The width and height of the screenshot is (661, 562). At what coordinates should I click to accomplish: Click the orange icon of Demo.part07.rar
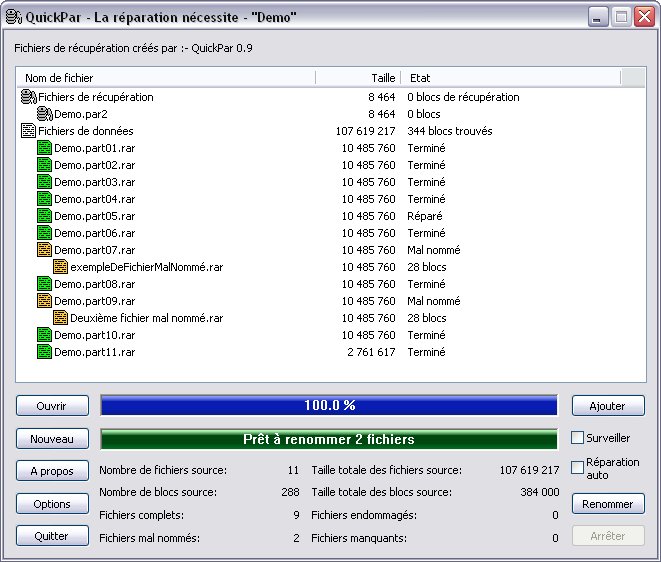point(44,250)
